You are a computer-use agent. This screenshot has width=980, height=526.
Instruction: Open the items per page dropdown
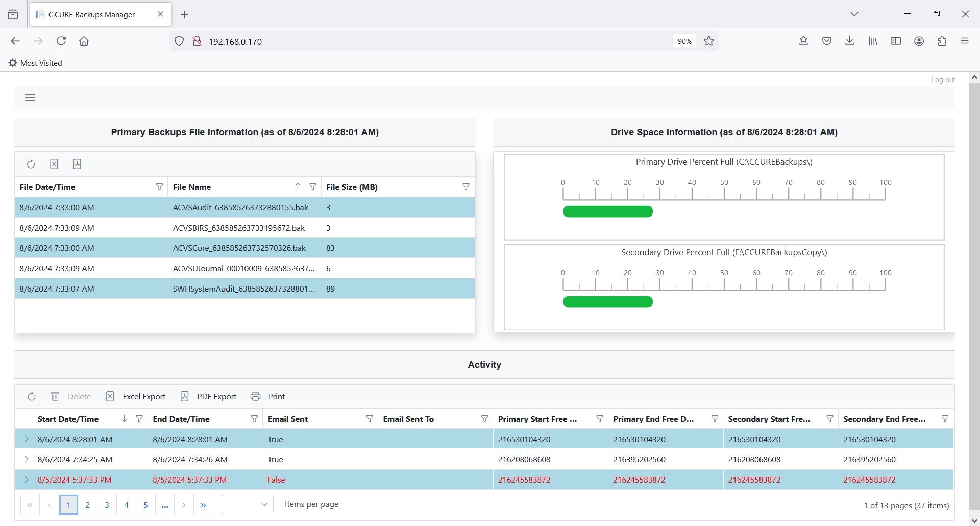point(248,505)
